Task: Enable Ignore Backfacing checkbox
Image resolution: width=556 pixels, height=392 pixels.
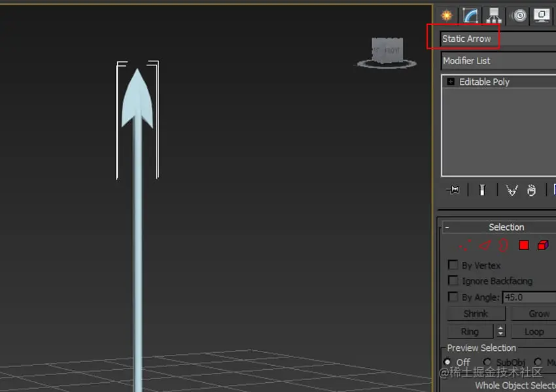Action: point(453,280)
